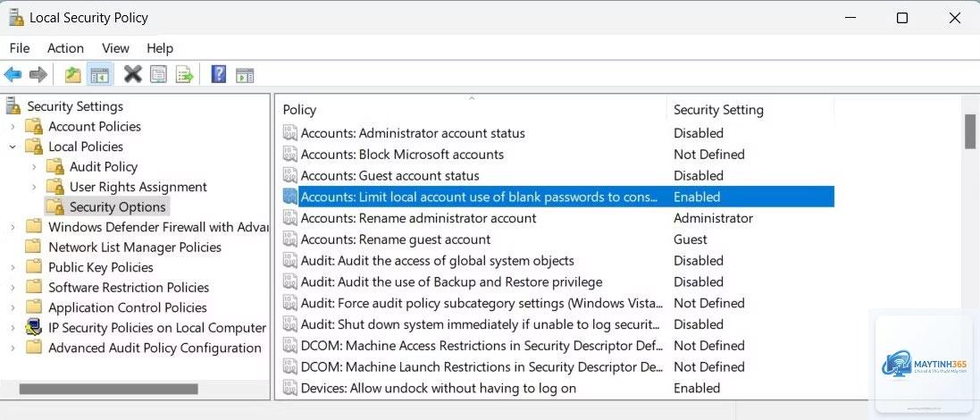This screenshot has width=980, height=420.
Task: Select the Application Control Policies tree label
Action: click(x=128, y=307)
